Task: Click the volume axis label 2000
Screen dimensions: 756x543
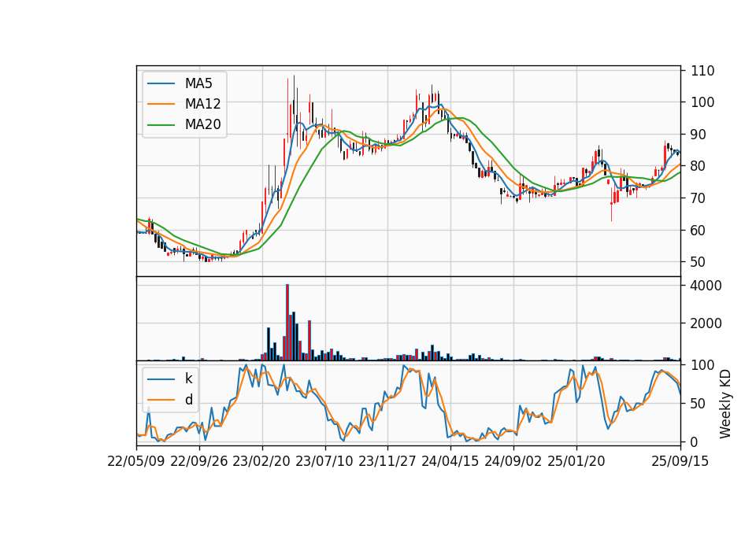Action: (x=706, y=323)
